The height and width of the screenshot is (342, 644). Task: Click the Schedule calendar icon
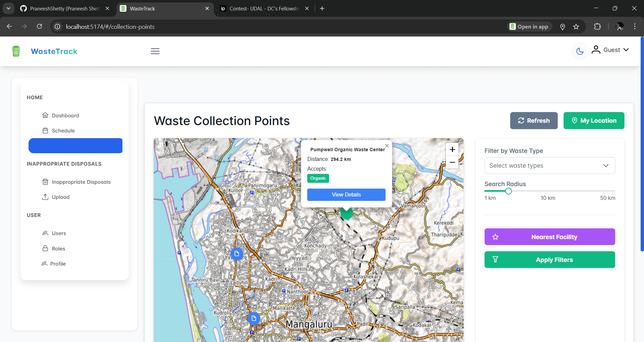46,130
